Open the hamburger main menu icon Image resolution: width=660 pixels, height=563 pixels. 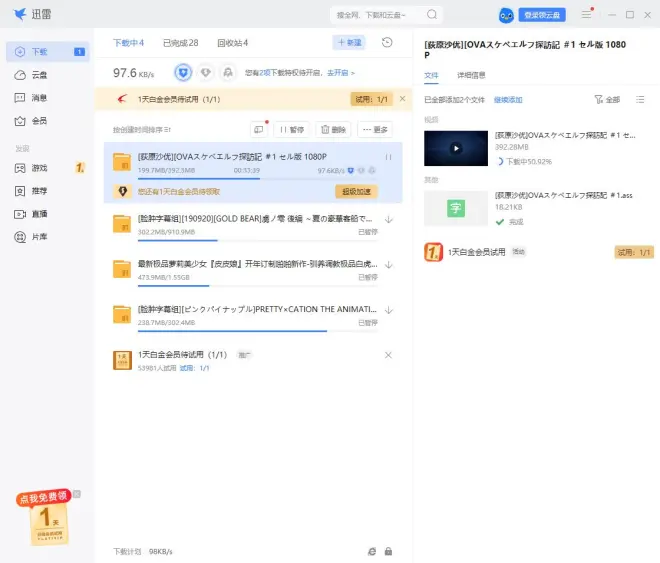click(x=586, y=15)
